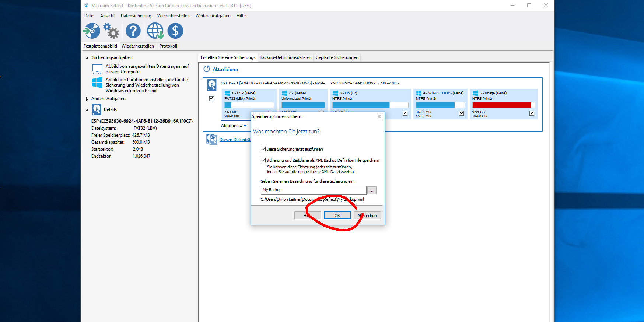The image size is (644, 322).
Task: Click the GPT Disk 1 hard drive icon
Action: tap(212, 85)
